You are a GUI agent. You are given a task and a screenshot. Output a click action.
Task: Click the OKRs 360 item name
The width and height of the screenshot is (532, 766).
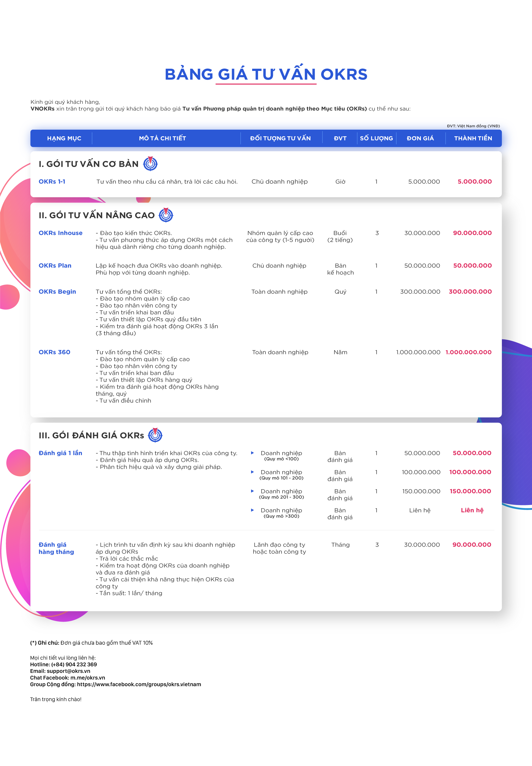click(54, 352)
